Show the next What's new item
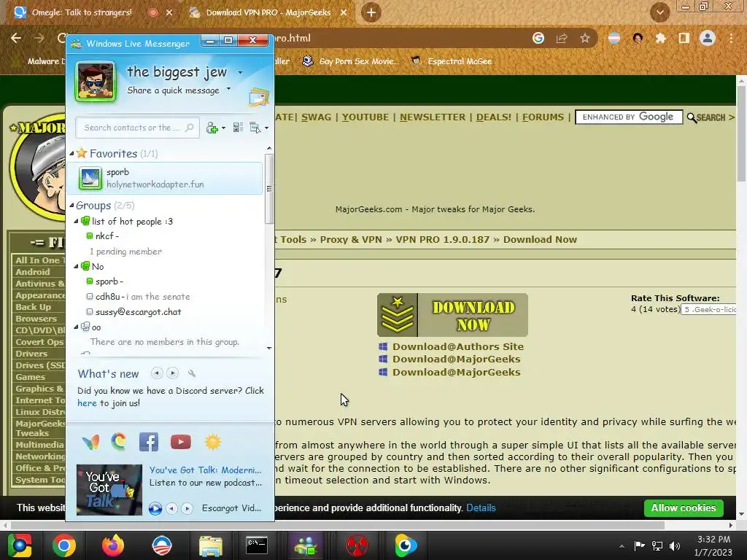 [x=172, y=373]
